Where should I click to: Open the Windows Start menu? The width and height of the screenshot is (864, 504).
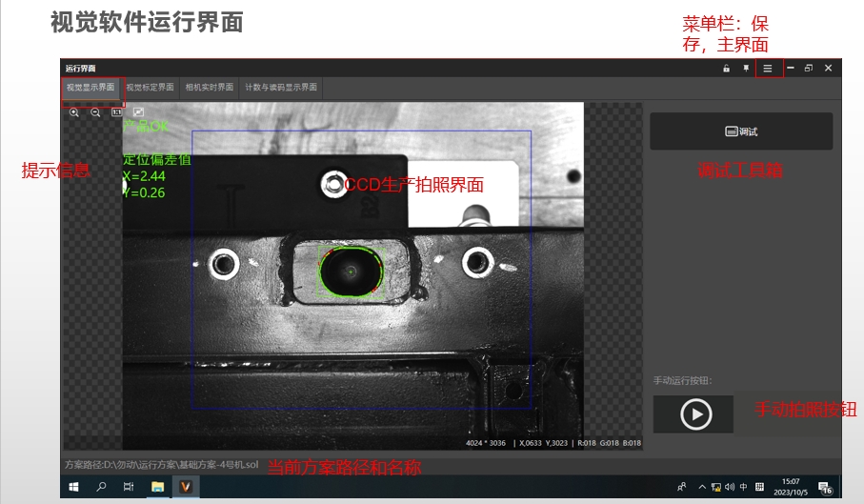click(x=73, y=487)
